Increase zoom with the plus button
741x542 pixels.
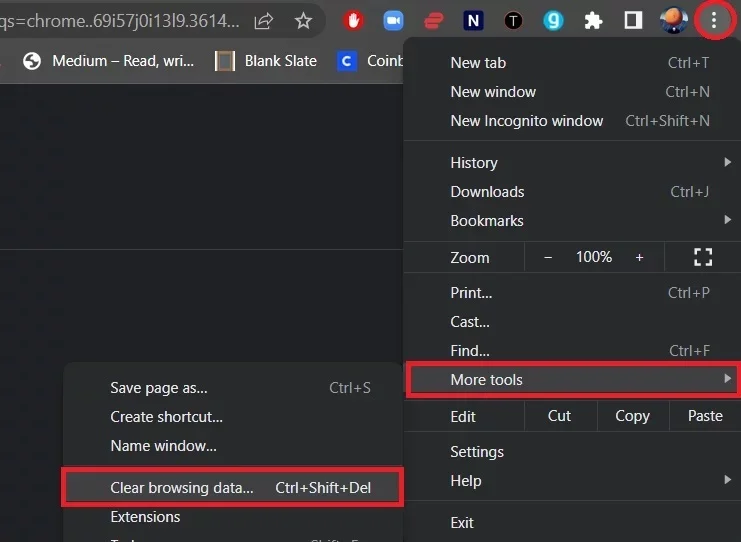coord(639,258)
